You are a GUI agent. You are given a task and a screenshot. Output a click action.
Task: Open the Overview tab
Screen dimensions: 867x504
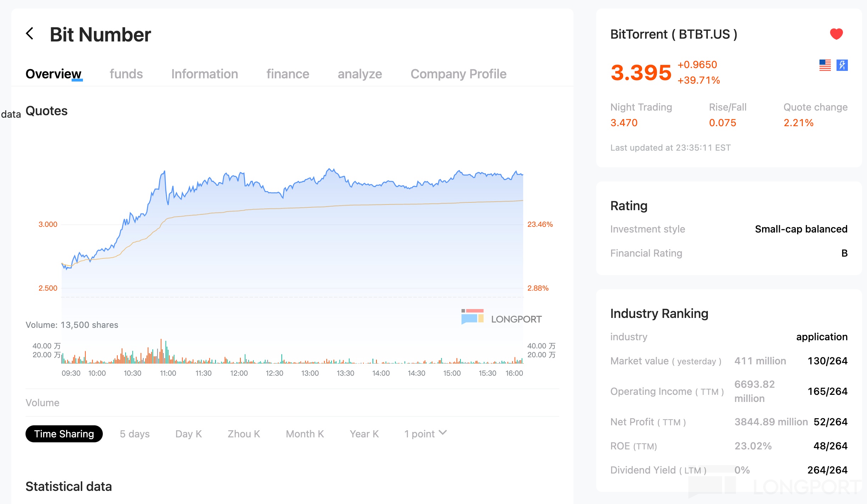pyautogui.click(x=54, y=74)
